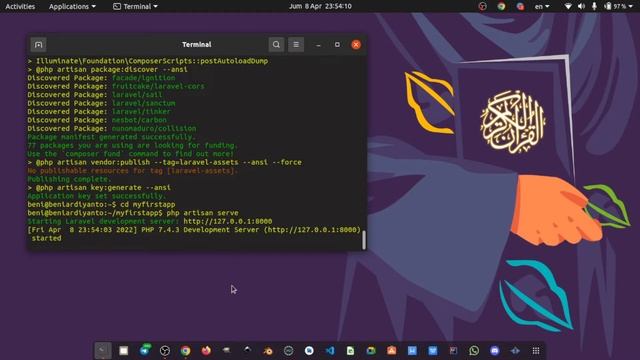The image size is (640, 360).
Task: Show all applications grid in dock
Action: coord(536,350)
